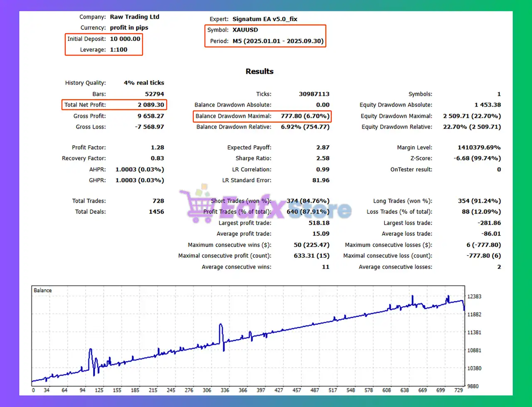Select the Total Net Profit value 2 089.30
Viewport: 532px width, 407px height.
click(151, 105)
